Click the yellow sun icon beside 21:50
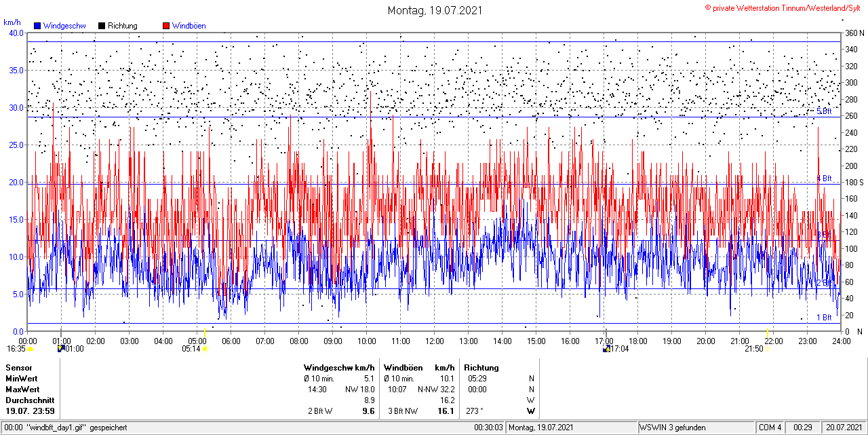The image size is (868, 435). [x=768, y=349]
